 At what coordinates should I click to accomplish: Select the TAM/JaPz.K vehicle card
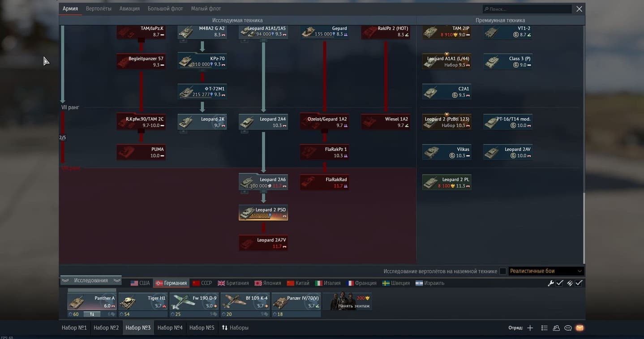point(141,32)
